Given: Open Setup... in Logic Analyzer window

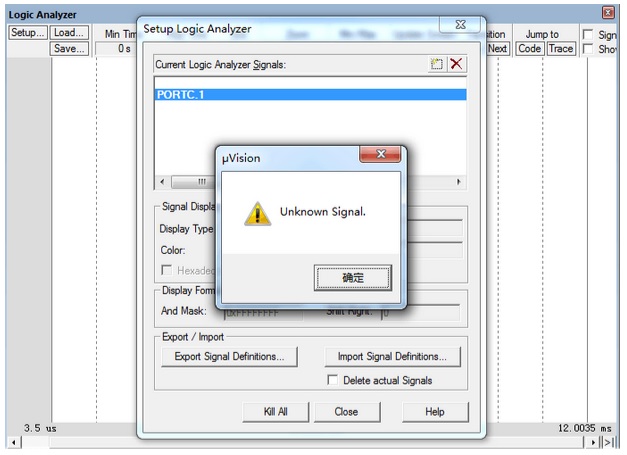Looking at the screenshot, I should click(28, 32).
